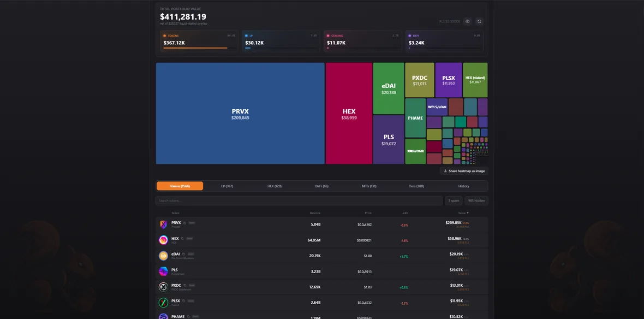Copy the HEX token address icon
The height and width of the screenshot is (319, 644).
(183, 238)
